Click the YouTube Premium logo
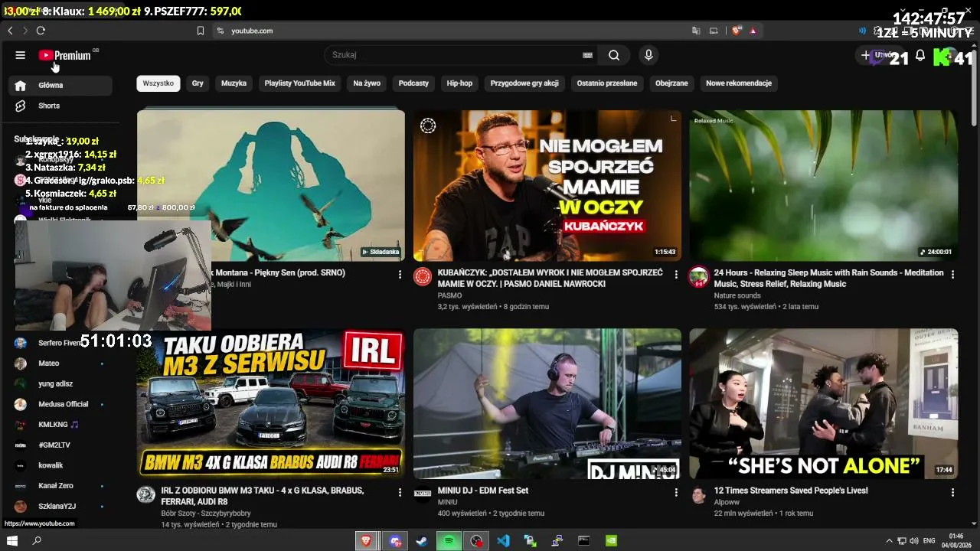Viewport: 980px width, 551px height. click(x=65, y=55)
